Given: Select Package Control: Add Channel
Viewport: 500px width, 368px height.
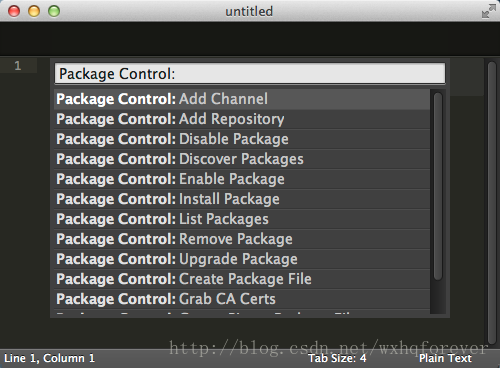Looking at the screenshot, I should 242,99.
